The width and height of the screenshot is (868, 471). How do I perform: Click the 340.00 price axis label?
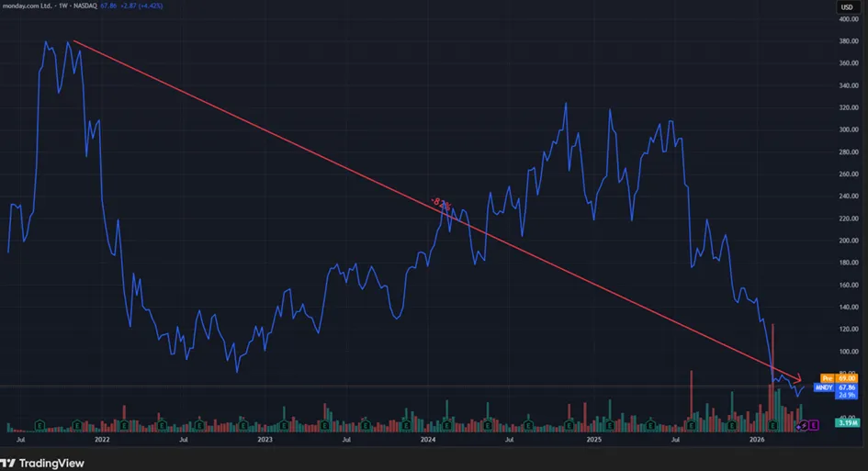click(x=849, y=85)
